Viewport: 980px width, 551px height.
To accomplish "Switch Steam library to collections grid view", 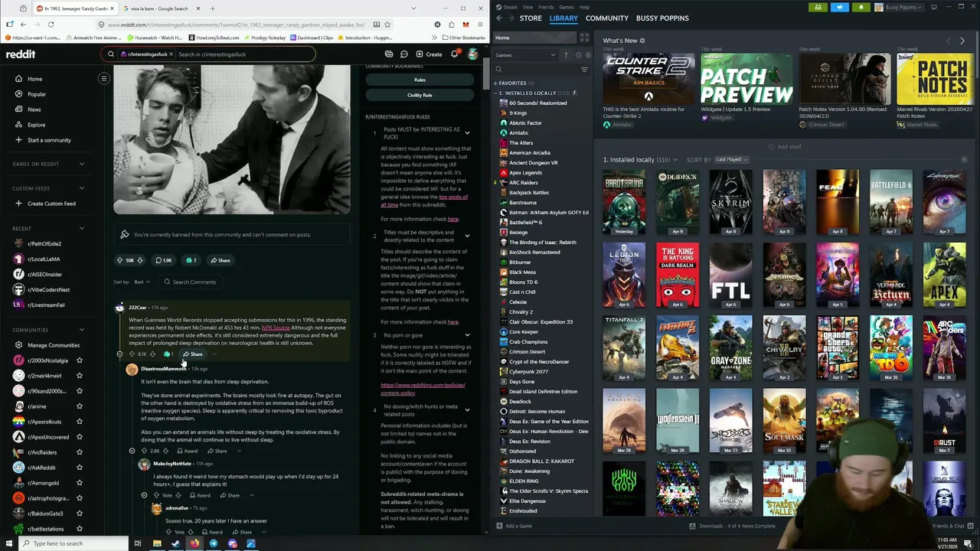I will coord(584,37).
